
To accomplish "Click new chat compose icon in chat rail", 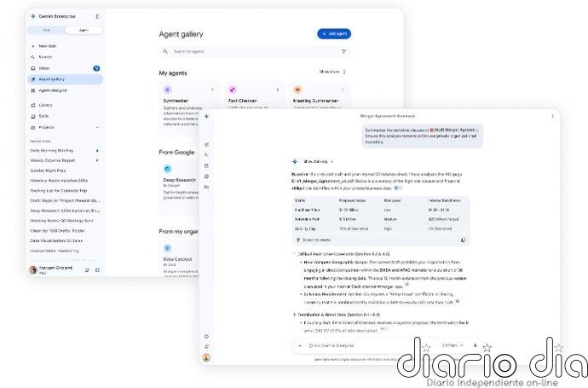I will click(206, 144).
